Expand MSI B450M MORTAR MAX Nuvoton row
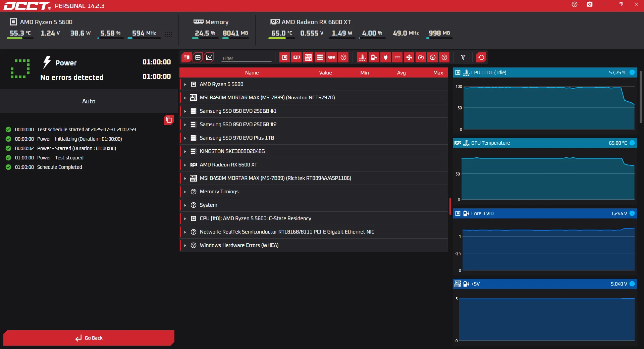The image size is (644, 349). click(185, 98)
